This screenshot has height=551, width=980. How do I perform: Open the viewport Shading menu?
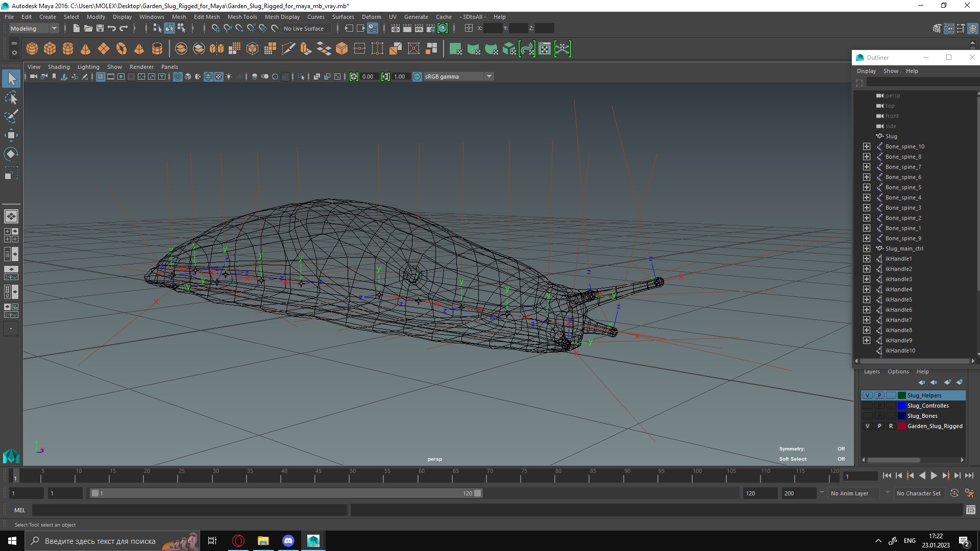[x=59, y=67]
